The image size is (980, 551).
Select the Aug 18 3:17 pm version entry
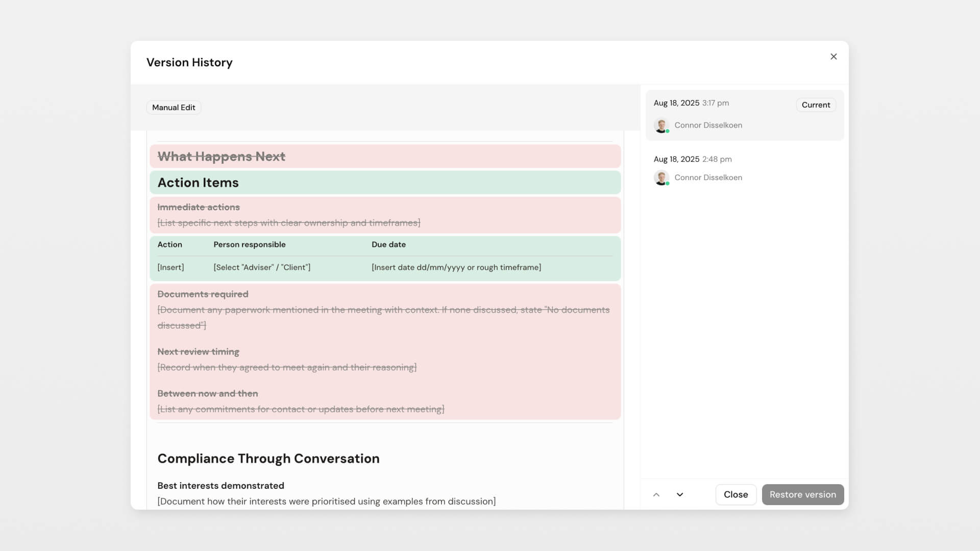point(735,113)
